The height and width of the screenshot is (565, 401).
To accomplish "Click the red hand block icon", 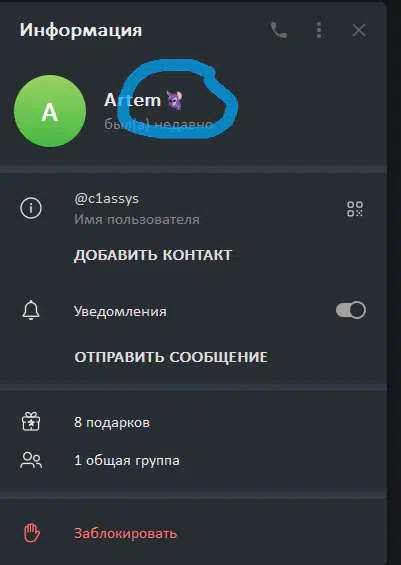I will pos(32,533).
